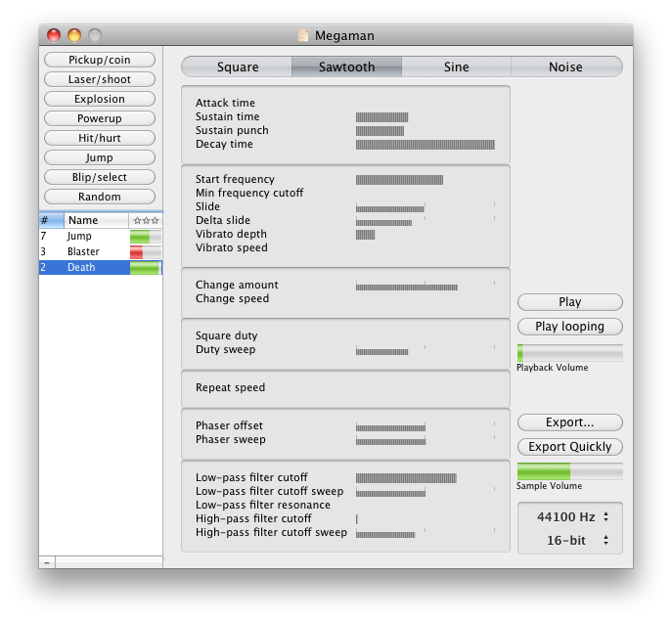Click the star rating column header
Screen dimensions: 672x622
[x=146, y=221]
